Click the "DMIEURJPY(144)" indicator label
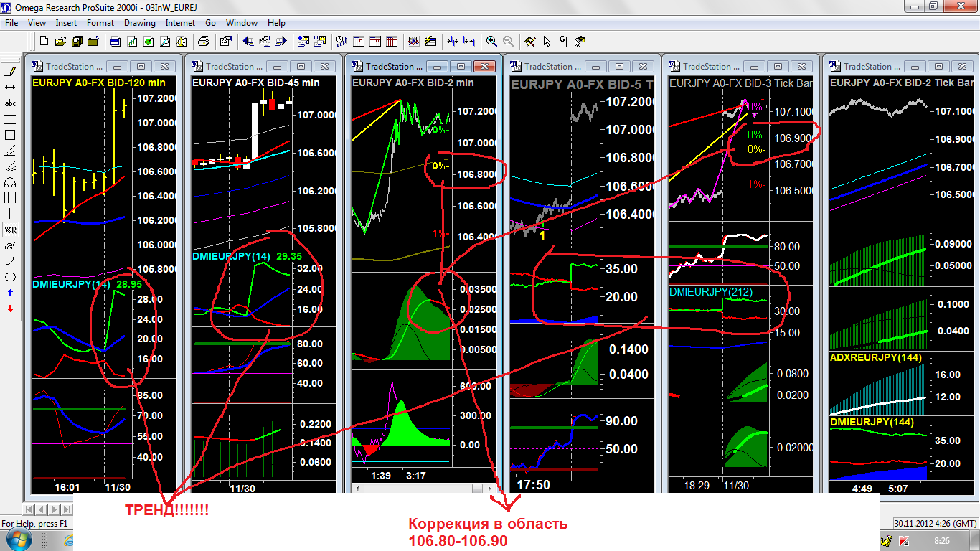Screen dimensions: 980x551 [x=872, y=422]
